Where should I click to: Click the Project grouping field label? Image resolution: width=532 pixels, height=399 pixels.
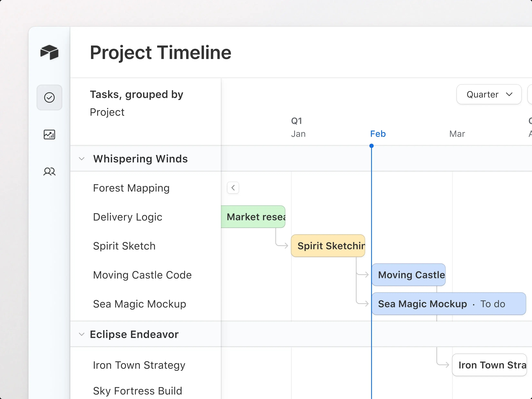pyautogui.click(x=107, y=112)
